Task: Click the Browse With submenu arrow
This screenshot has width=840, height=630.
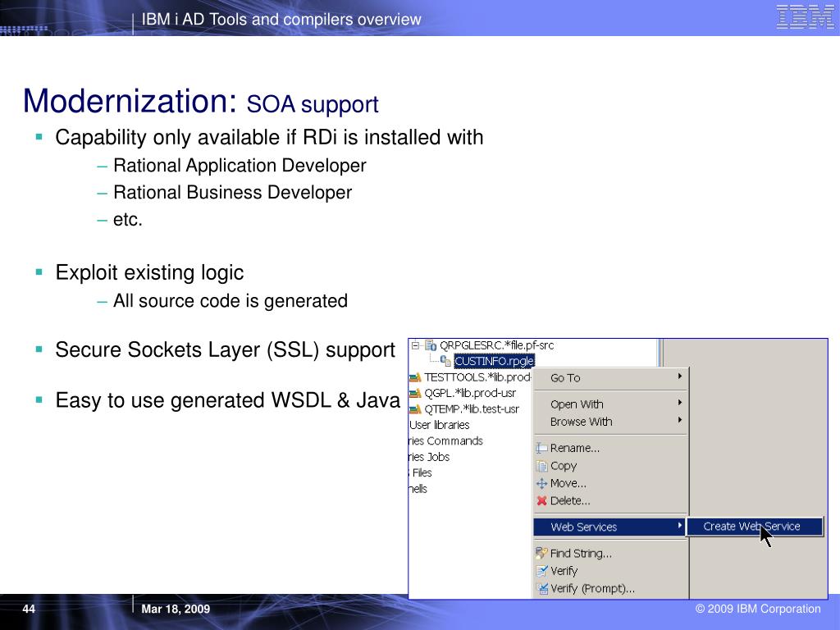Action: (x=680, y=421)
